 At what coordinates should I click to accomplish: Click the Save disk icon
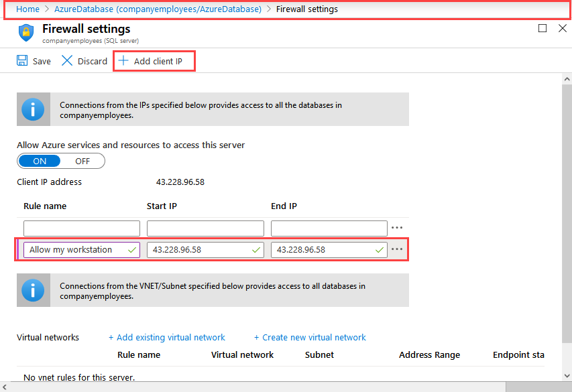(x=23, y=61)
